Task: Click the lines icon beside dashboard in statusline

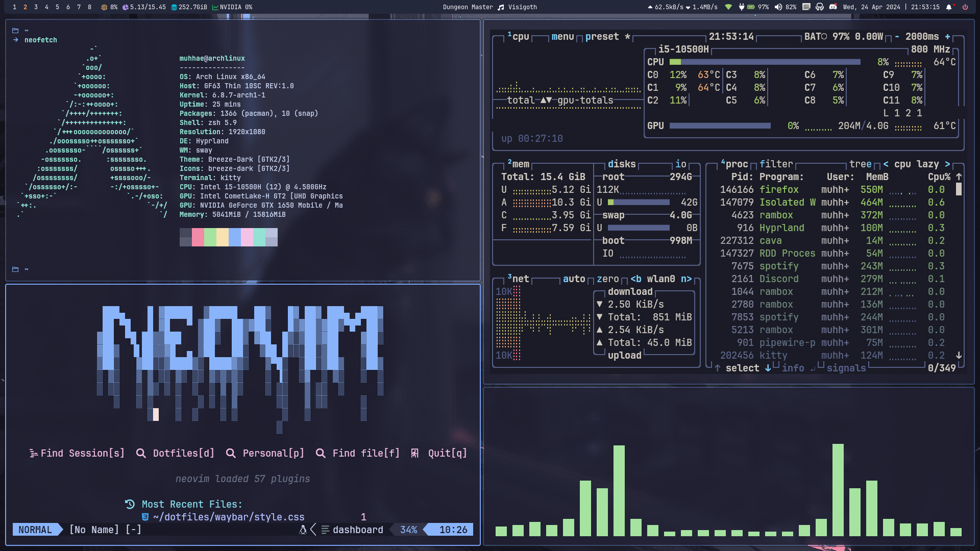Action: pyautogui.click(x=325, y=530)
